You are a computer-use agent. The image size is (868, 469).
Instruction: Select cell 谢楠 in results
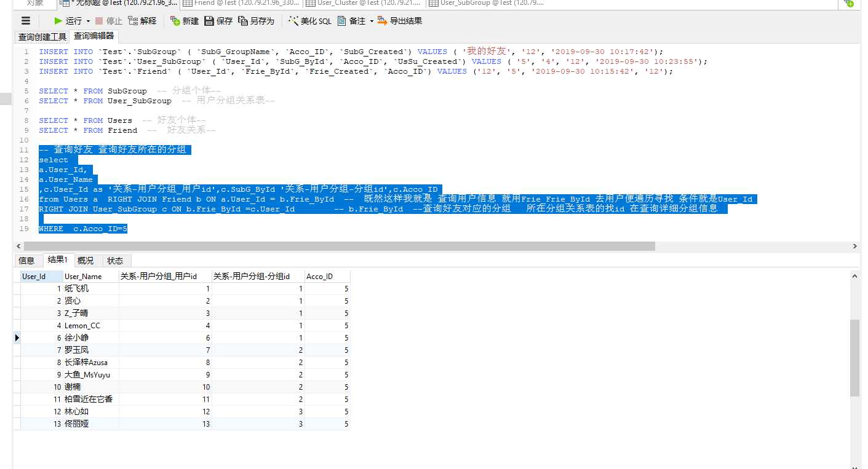[x=90, y=387]
